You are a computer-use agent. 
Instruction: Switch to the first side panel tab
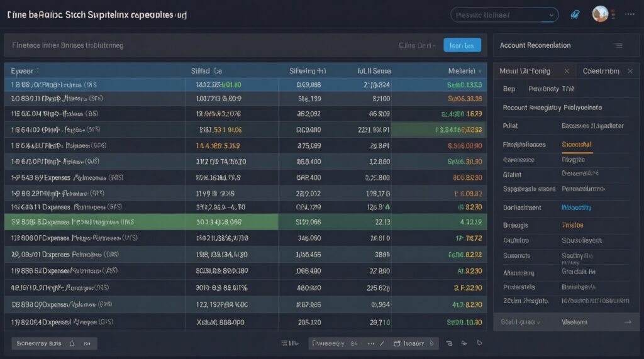(x=525, y=72)
